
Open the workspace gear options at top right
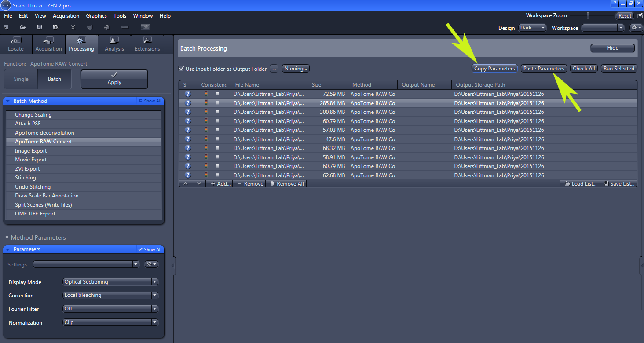pos(635,28)
